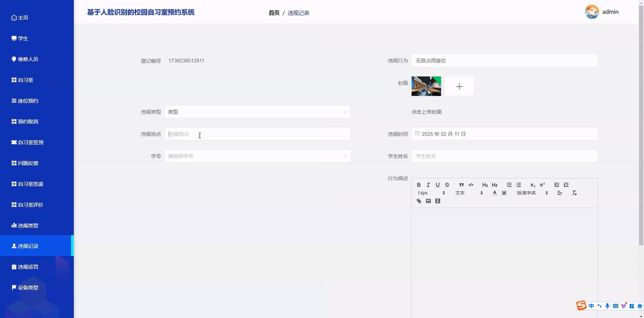Toggle bold formatting in the editor
Image resolution: width=644 pixels, height=318 pixels.
point(419,185)
